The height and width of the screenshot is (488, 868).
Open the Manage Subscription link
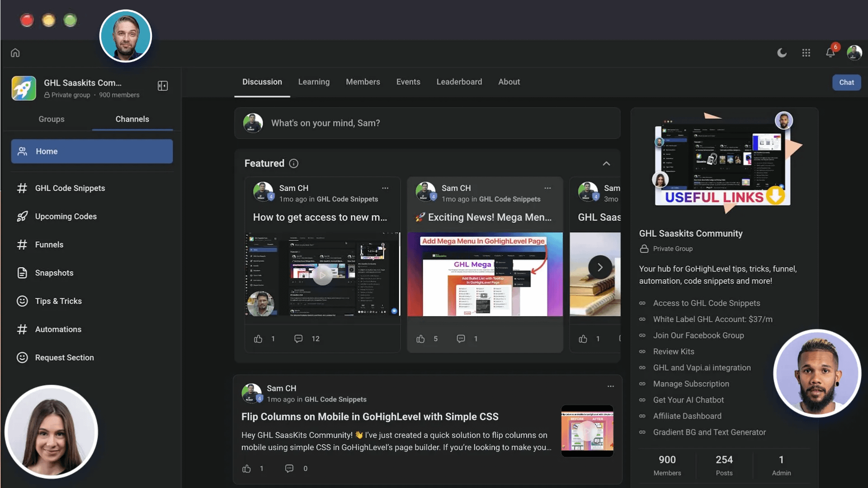tap(691, 384)
